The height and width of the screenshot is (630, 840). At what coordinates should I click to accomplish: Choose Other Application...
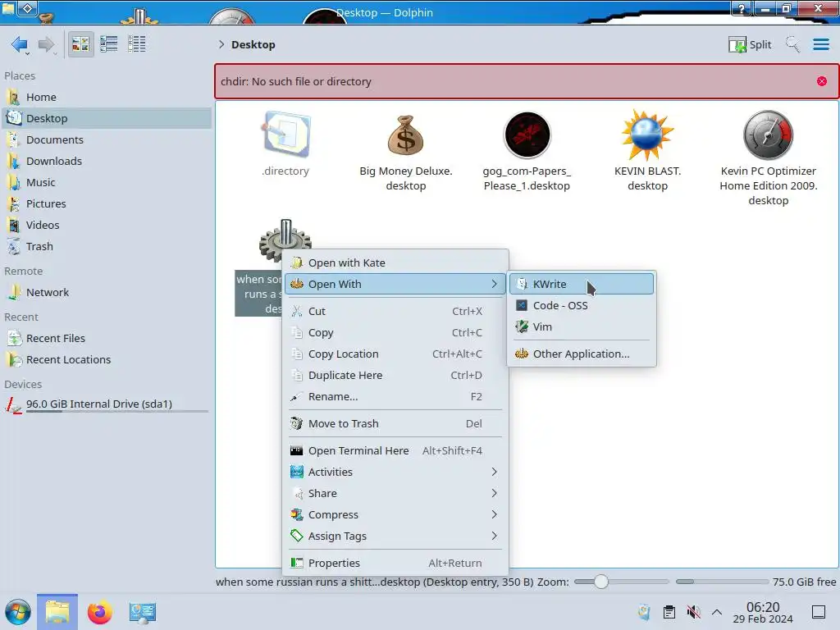pos(582,354)
